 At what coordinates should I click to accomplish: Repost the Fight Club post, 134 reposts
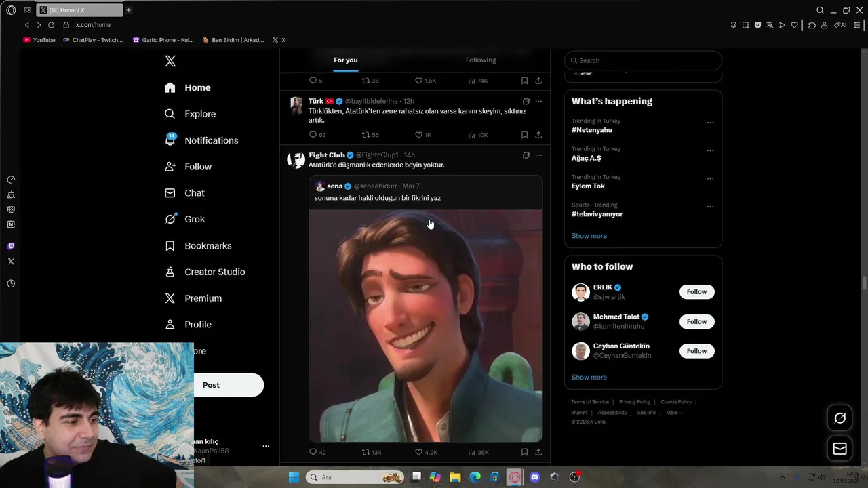[371, 452]
